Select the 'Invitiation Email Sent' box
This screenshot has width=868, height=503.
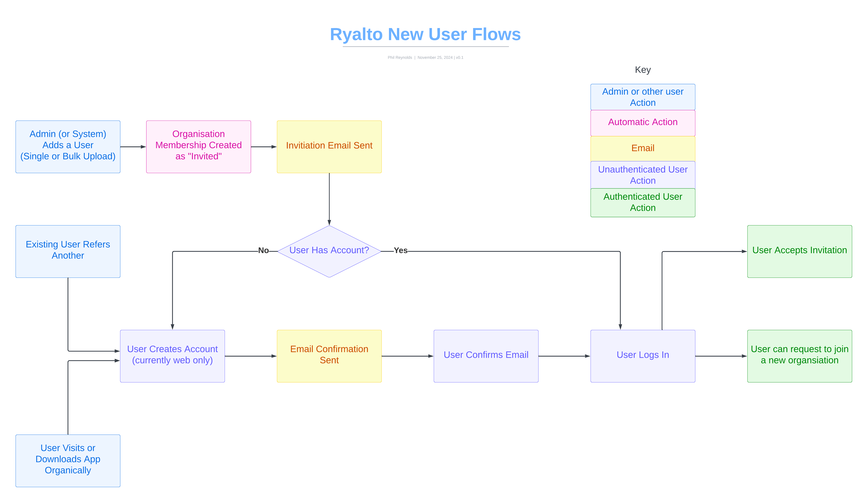(x=329, y=147)
